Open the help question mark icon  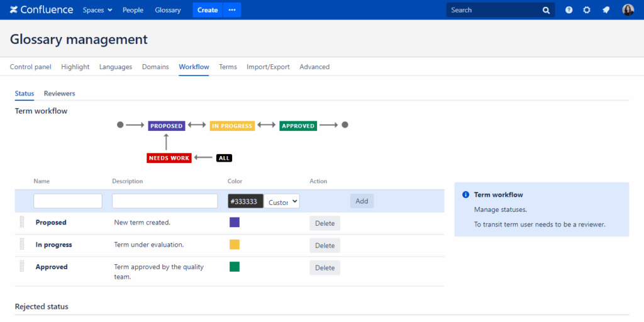point(569,10)
